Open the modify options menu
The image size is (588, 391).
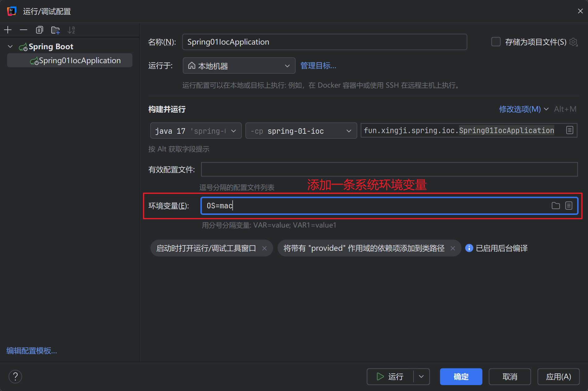point(523,109)
